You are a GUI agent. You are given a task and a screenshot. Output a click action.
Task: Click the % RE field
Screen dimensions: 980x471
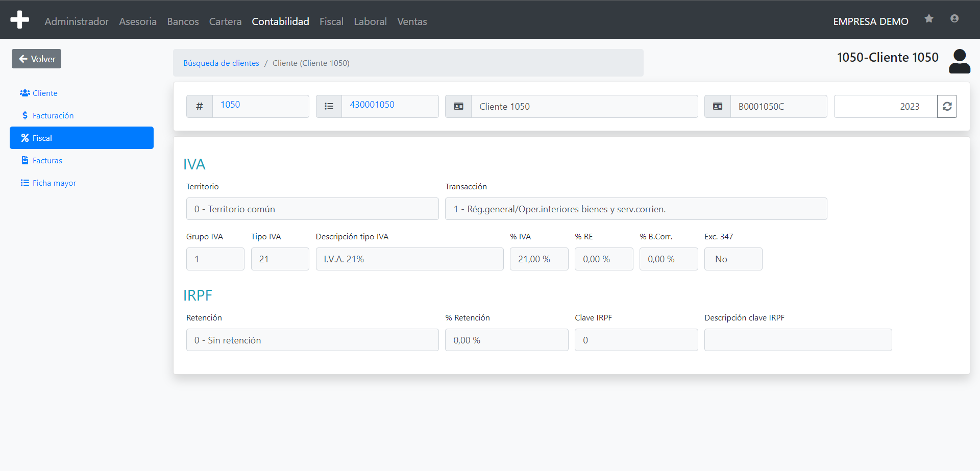[x=604, y=259]
